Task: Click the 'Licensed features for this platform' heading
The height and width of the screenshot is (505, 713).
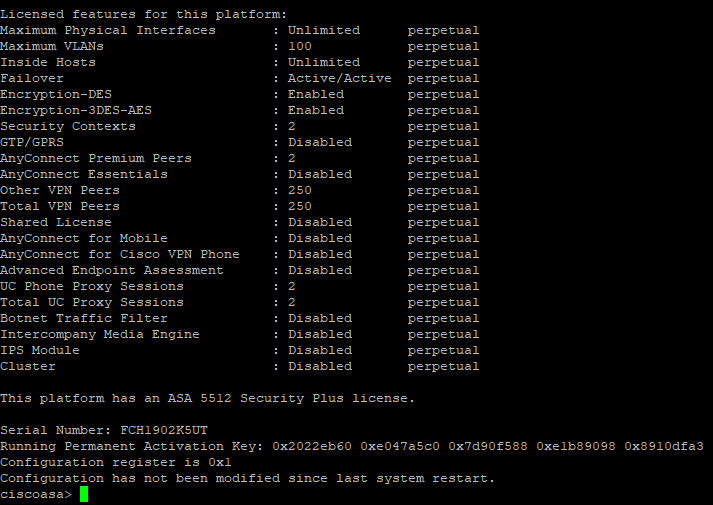Action: point(144,14)
